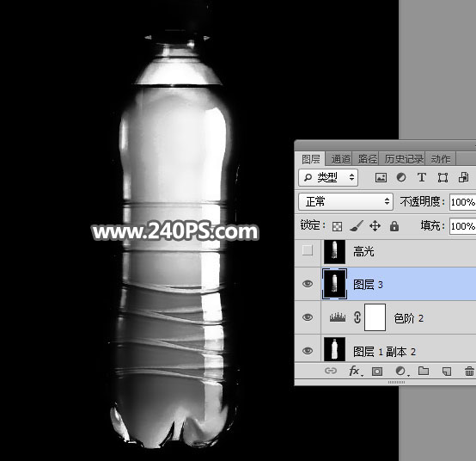Filter layers by smart object icon
The image size is (476, 461).
point(463,177)
